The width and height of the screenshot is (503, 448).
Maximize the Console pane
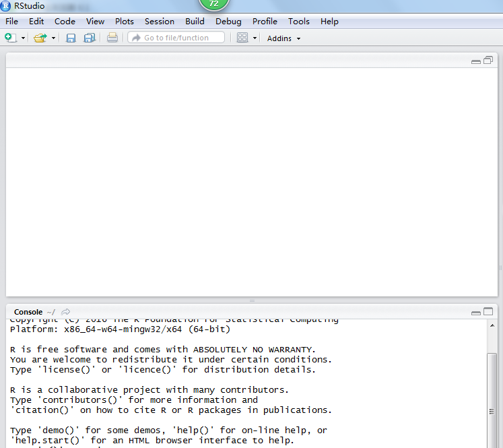(x=488, y=311)
